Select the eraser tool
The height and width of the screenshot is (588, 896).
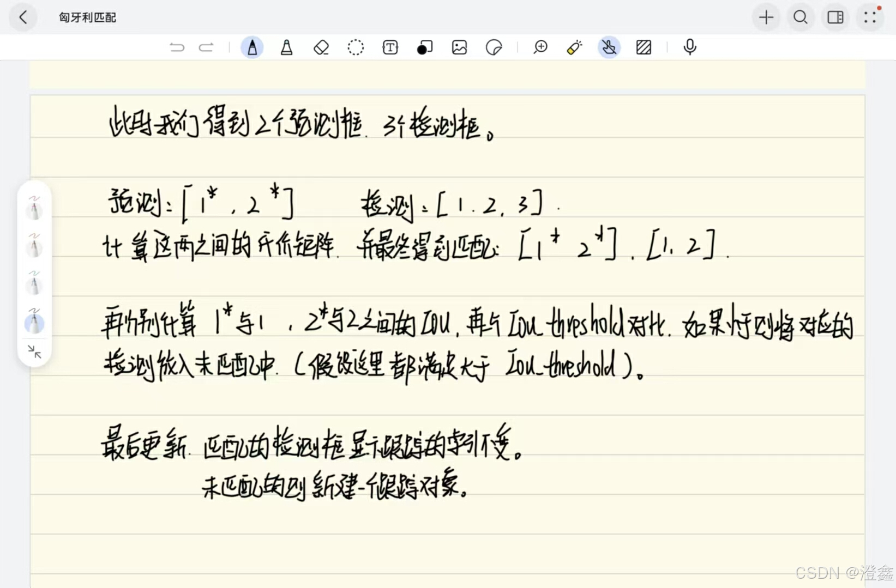(x=321, y=47)
